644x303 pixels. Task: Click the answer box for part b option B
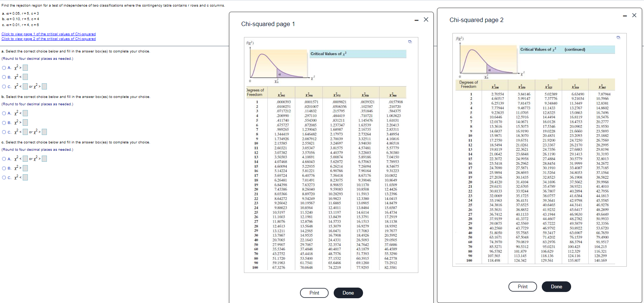[x=25, y=123]
